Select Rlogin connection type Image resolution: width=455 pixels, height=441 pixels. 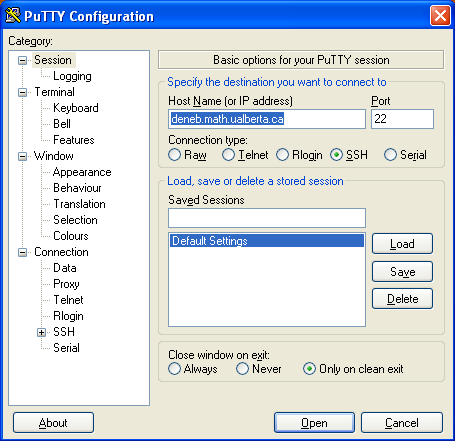[x=282, y=155]
